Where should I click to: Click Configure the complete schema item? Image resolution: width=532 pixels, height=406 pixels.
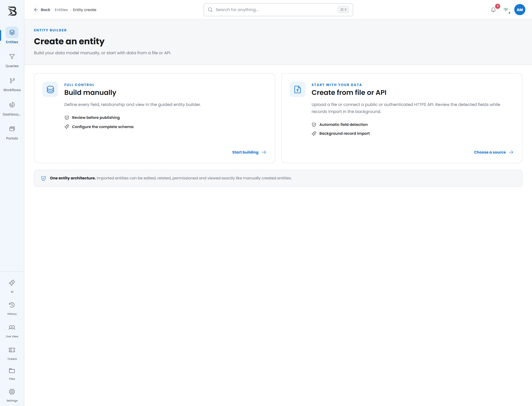coord(99,127)
